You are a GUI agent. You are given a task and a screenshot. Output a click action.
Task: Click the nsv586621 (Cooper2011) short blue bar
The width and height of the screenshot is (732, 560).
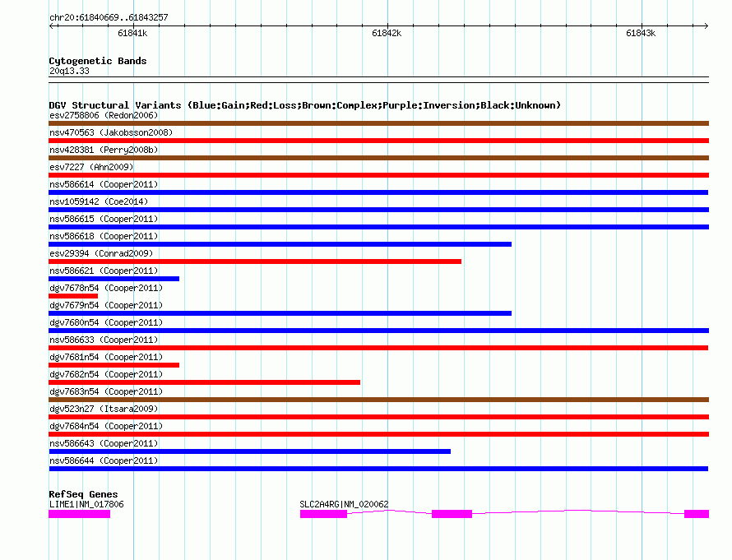tap(114, 279)
